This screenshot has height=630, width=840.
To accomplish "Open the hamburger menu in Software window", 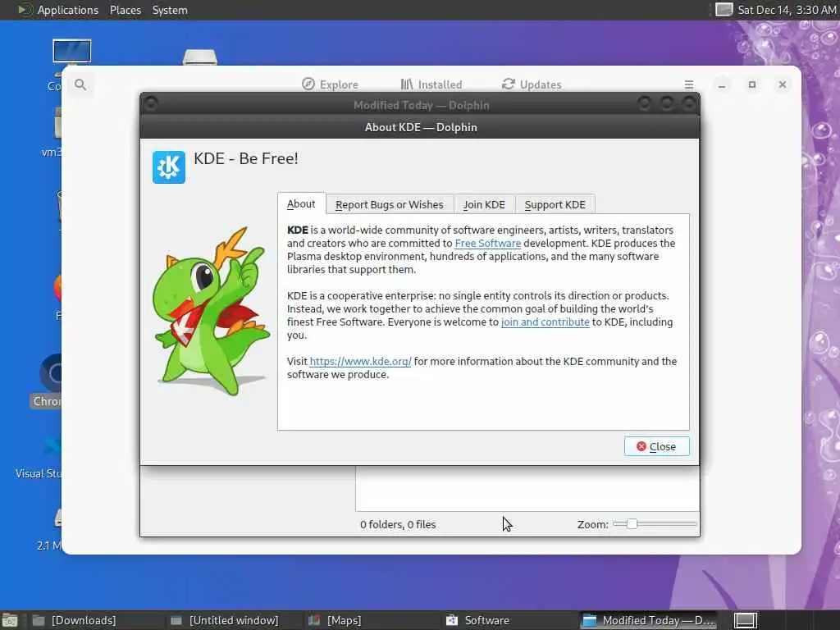I will (689, 84).
